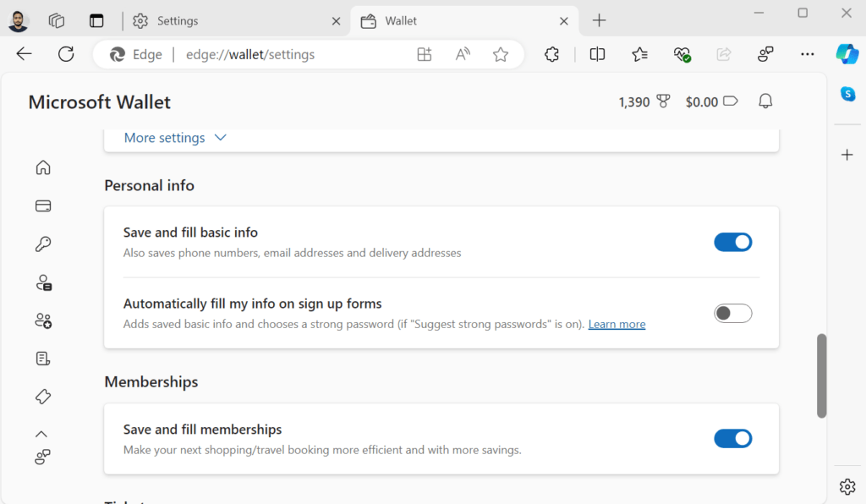Open the Copilot icon in Edge sidebar
The width and height of the screenshot is (866, 504).
point(847,54)
